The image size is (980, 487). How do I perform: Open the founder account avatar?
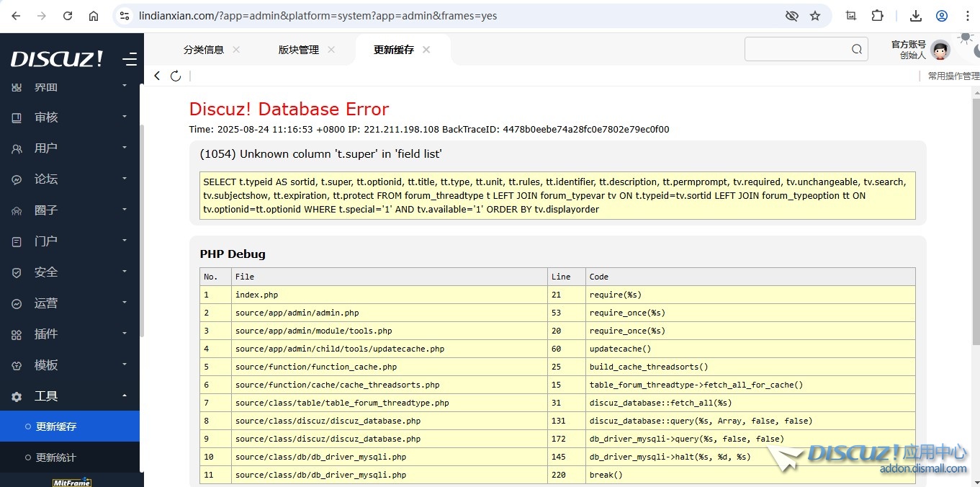point(940,50)
